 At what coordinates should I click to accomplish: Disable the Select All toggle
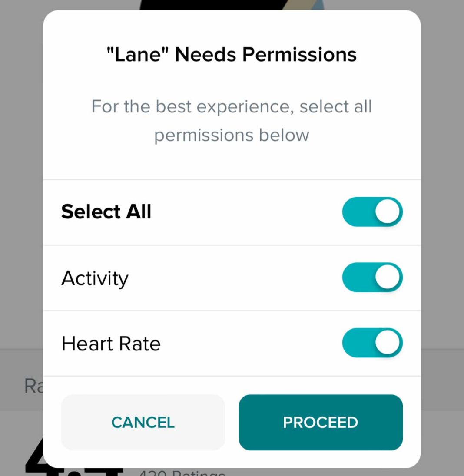pyautogui.click(x=372, y=212)
